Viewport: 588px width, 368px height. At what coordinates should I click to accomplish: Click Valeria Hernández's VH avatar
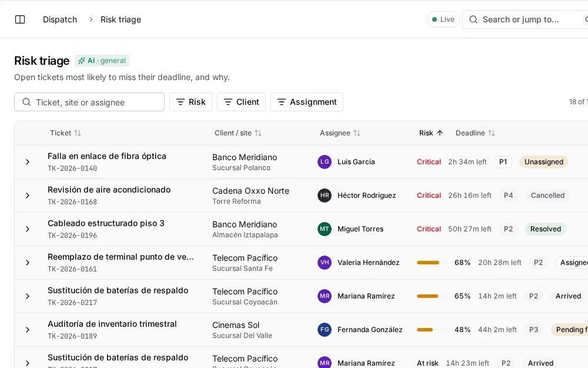(325, 263)
